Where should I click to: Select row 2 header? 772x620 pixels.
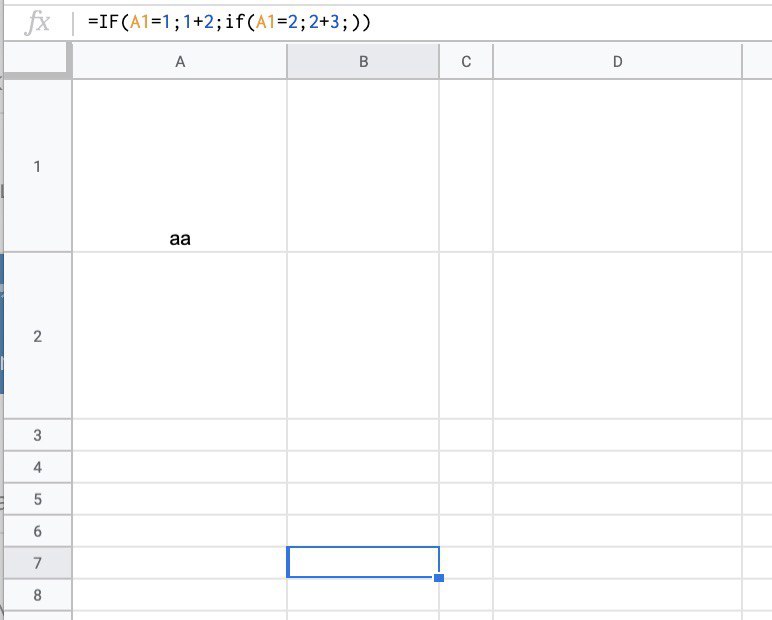click(37, 336)
